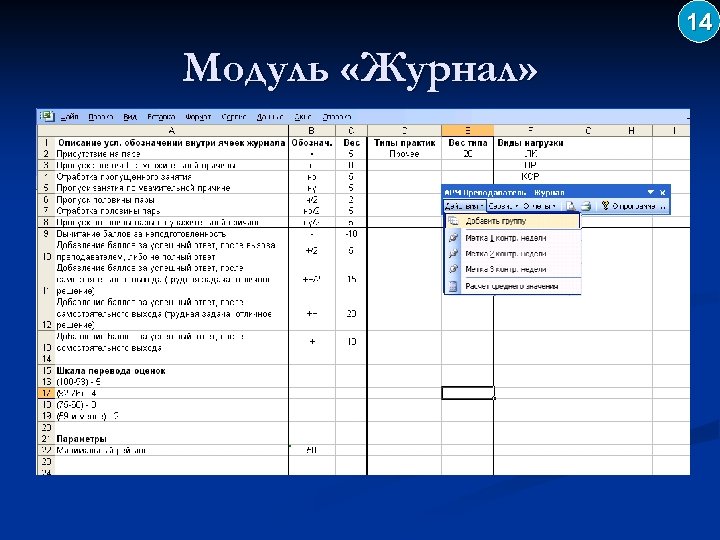Select column H header
Screen dimensions: 720x540
[631, 130]
